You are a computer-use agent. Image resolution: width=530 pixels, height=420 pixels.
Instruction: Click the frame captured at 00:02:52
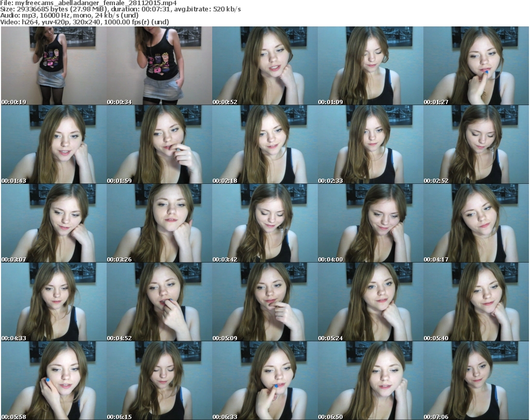click(x=476, y=144)
